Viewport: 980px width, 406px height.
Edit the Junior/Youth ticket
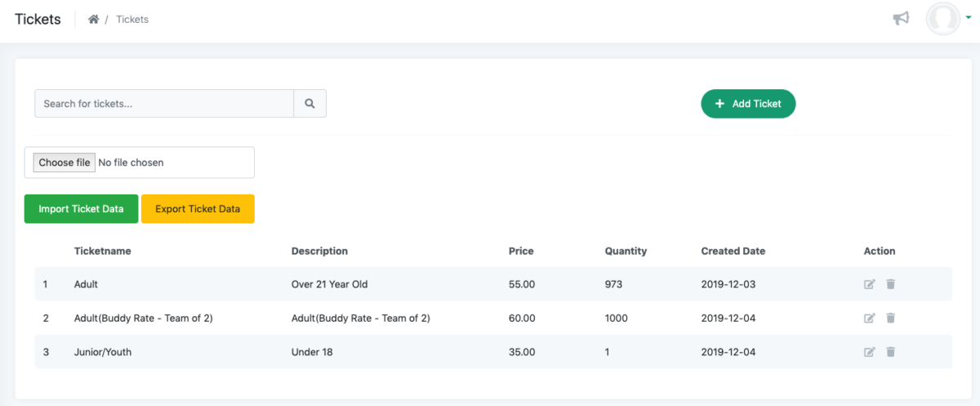(x=870, y=352)
